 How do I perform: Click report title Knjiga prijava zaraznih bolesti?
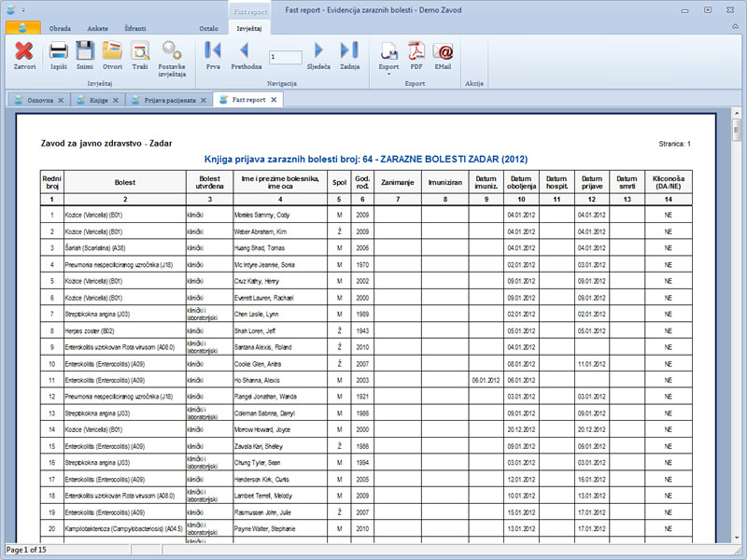tap(366, 159)
